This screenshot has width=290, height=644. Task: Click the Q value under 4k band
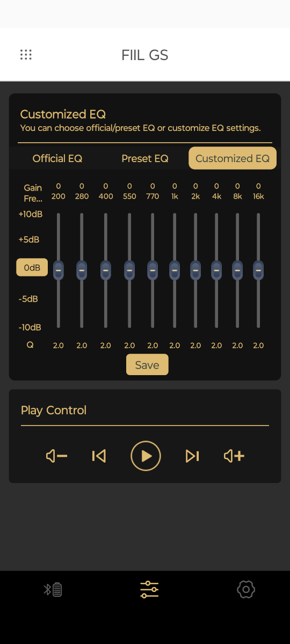(x=216, y=346)
